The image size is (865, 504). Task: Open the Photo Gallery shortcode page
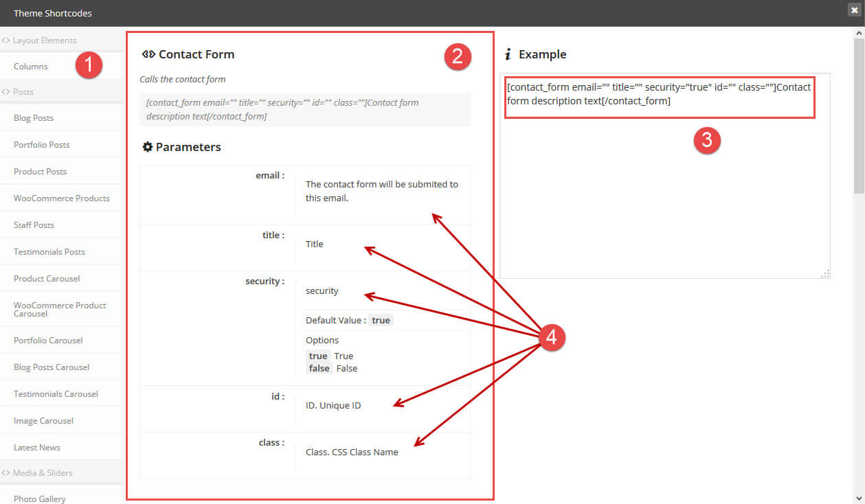39,498
